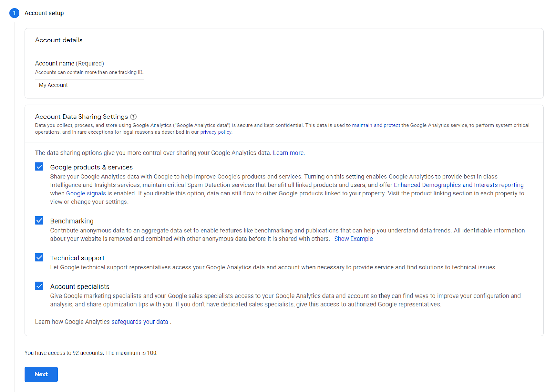The image size is (556, 392).
Task: Select the Account setup step heading
Action: click(44, 13)
